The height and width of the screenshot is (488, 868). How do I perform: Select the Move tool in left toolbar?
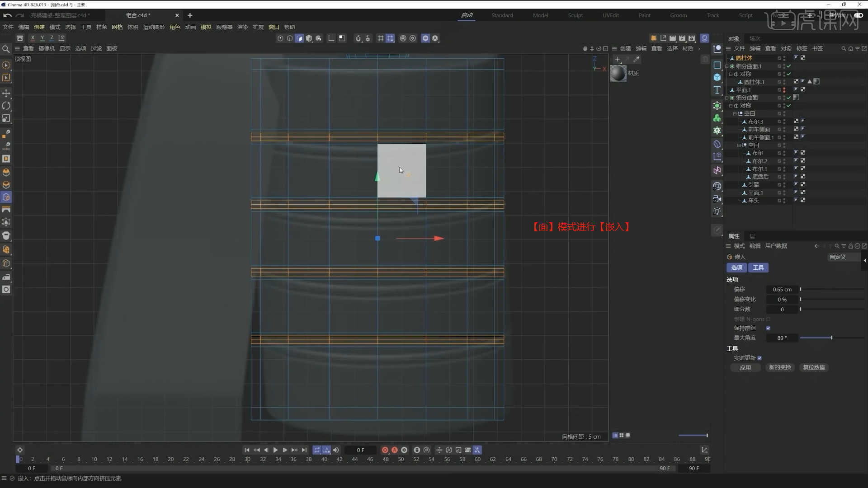pyautogui.click(x=6, y=93)
